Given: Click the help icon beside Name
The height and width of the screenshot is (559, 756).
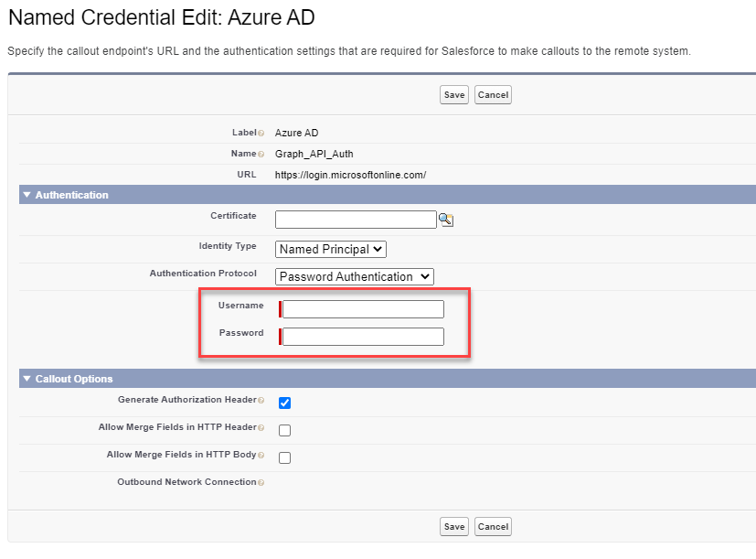Looking at the screenshot, I should [261, 155].
